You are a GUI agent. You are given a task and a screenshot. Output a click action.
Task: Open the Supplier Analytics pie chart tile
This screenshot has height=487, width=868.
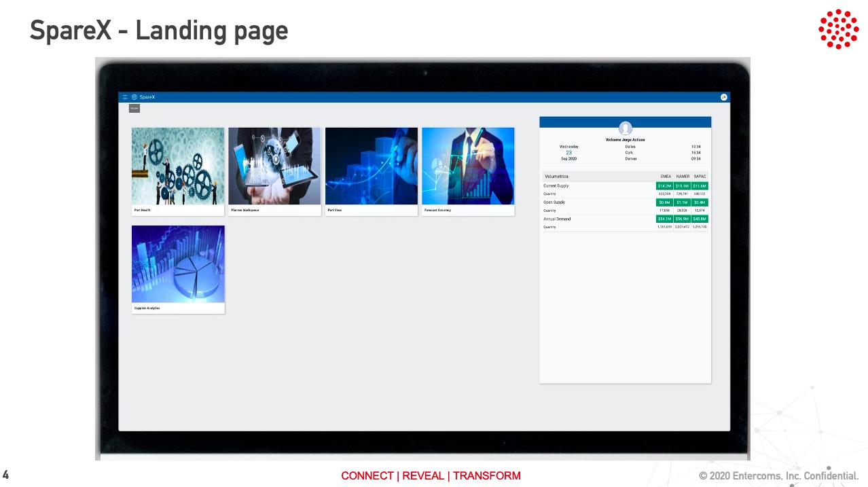[178, 264]
